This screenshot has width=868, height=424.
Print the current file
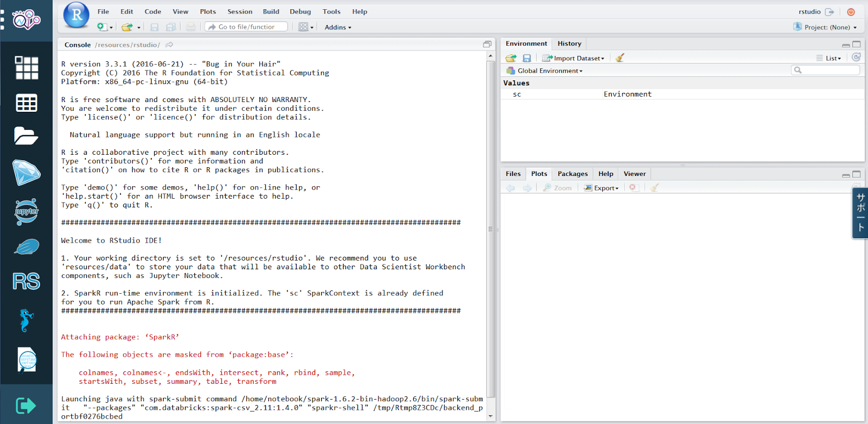[x=190, y=27]
